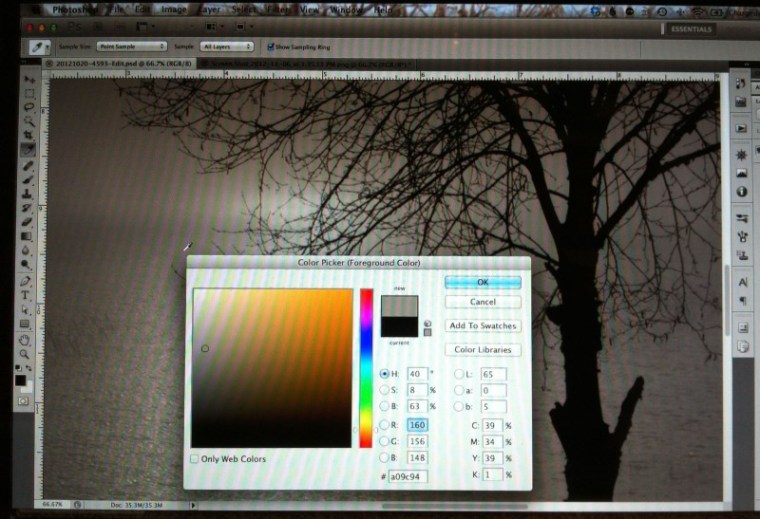The width and height of the screenshot is (760, 519).
Task: Select the Type tool
Action: pyautogui.click(x=26, y=295)
